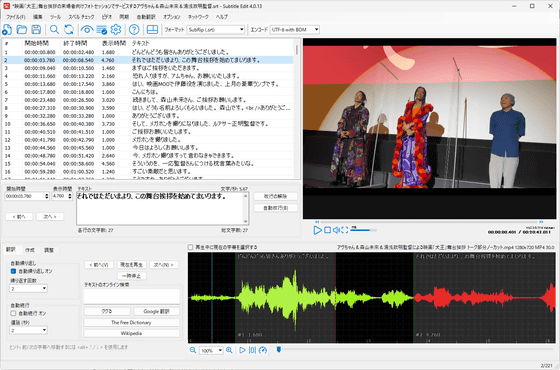Open settings with the gear icon

point(116,30)
